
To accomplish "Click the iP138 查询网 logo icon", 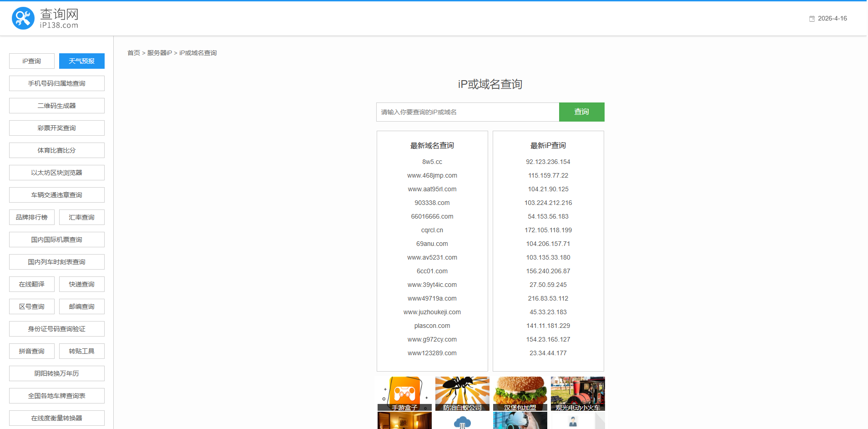I will pos(23,18).
